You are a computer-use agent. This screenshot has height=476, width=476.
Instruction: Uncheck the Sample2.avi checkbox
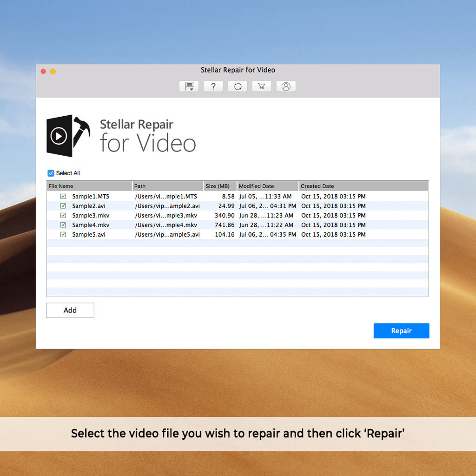[x=63, y=206]
